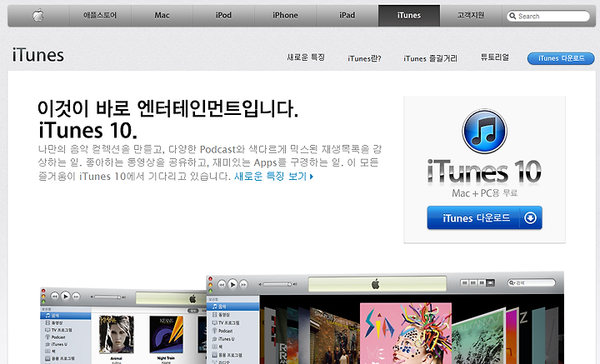Open the iTunes navigation tab
The image size is (600, 364).
[409, 16]
